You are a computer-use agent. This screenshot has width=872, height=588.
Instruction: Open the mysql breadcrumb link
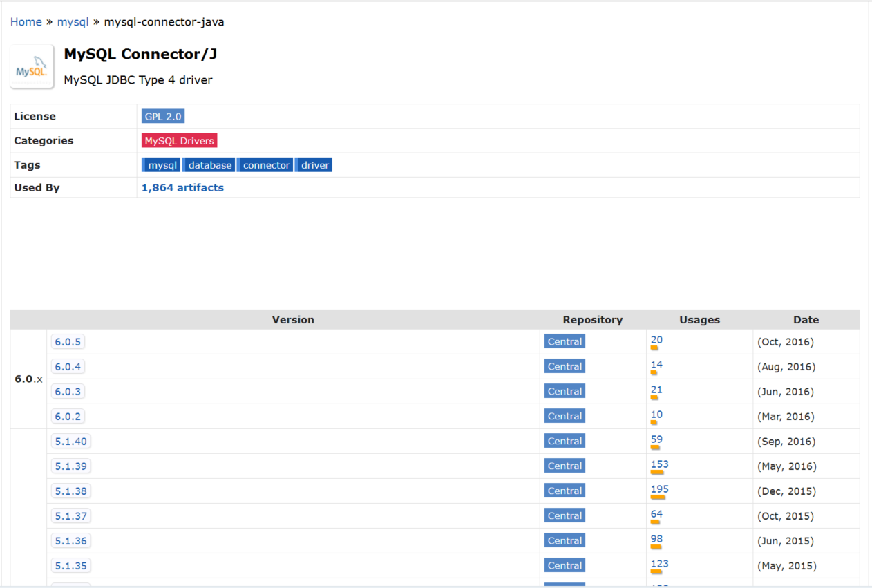73,22
